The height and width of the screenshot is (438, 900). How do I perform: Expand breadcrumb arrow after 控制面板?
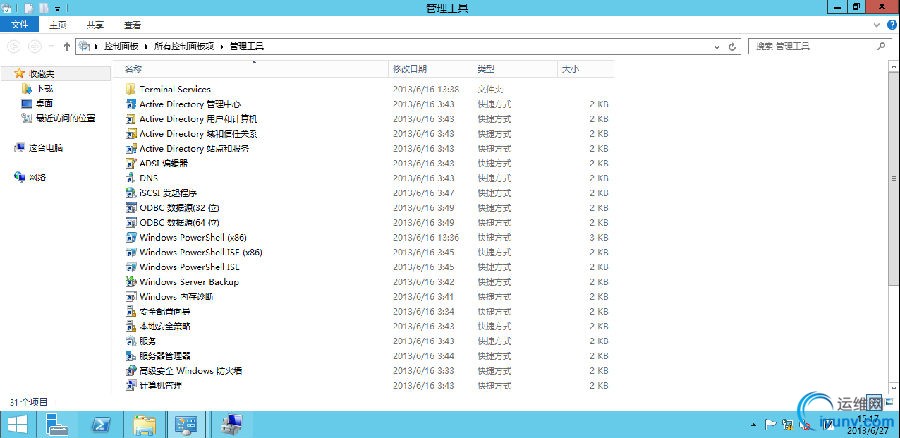[x=145, y=46]
